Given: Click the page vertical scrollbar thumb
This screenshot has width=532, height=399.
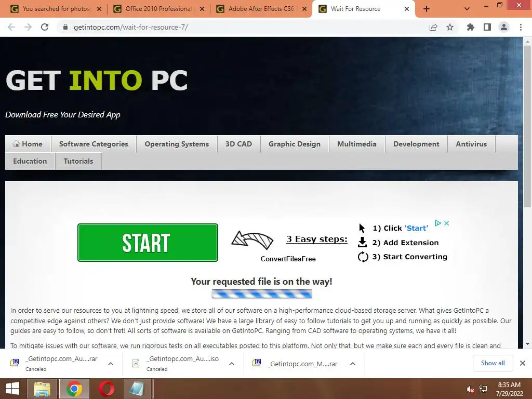Looking at the screenshot, I should point(528,126).
